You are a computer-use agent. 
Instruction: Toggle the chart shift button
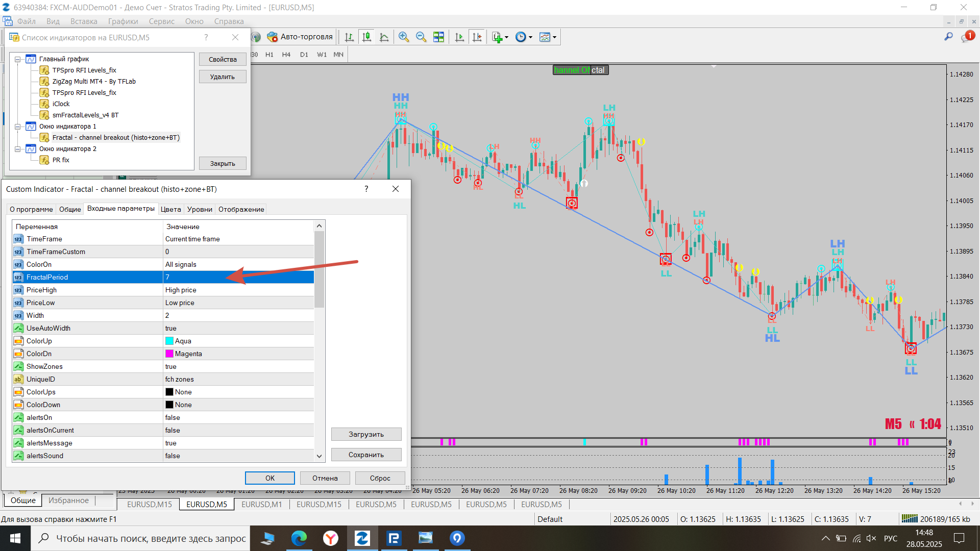click(x=477, y=37)
